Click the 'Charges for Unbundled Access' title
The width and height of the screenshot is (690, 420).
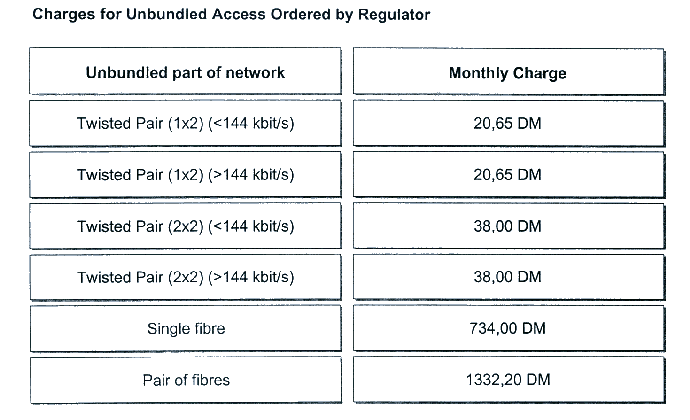tap(231, 15)
